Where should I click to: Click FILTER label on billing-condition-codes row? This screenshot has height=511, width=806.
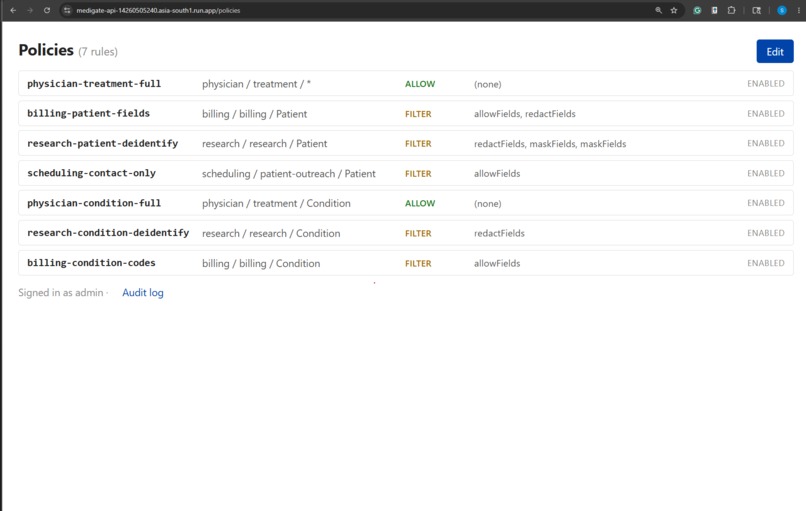(x=418, y=263)
